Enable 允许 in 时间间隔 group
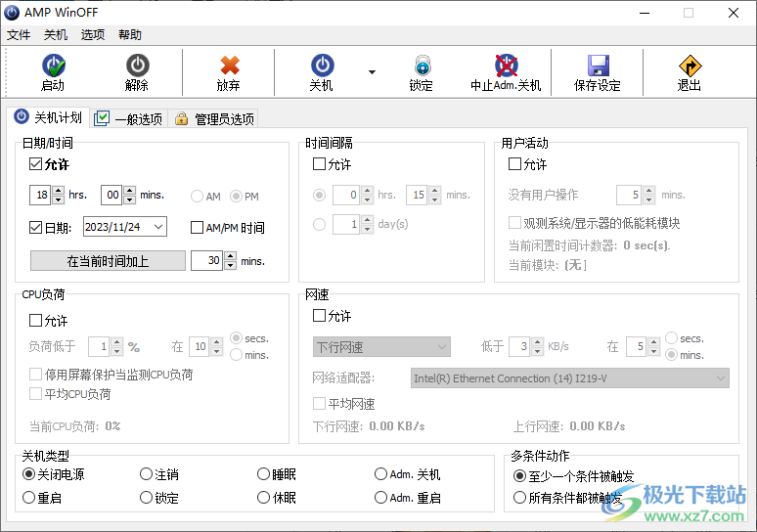This screenshot has height=532, width=757. 319,164
